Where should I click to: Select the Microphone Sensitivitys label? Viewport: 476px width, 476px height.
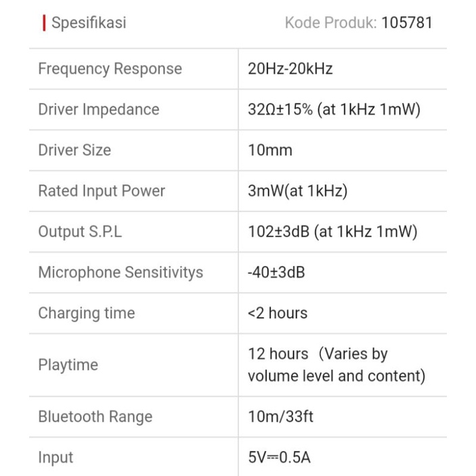(x=121, y=272)
